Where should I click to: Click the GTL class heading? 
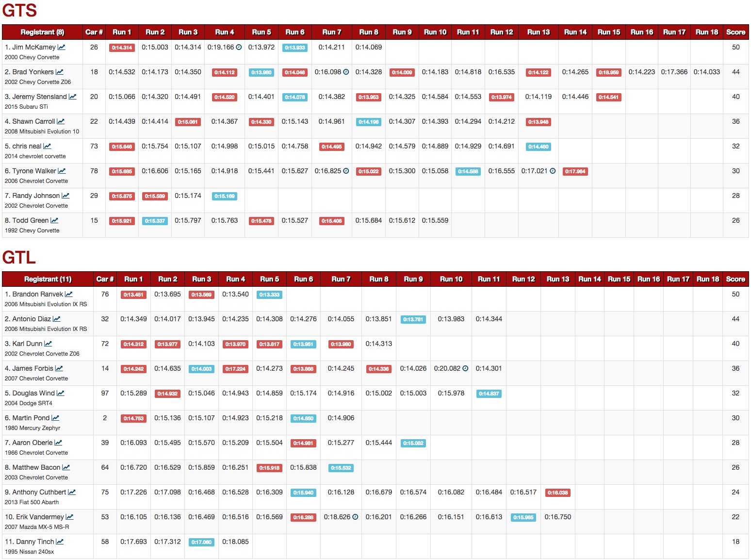[19, 257]
